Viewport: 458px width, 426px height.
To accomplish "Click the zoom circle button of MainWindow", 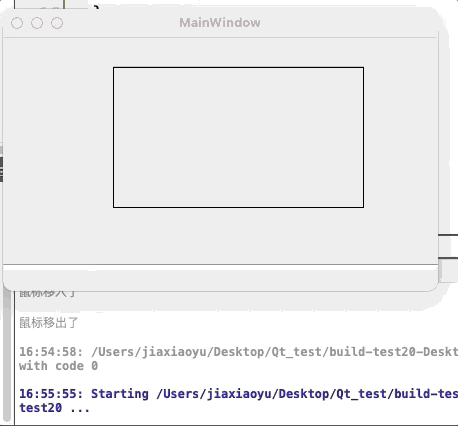I will [x=57, y=23].
